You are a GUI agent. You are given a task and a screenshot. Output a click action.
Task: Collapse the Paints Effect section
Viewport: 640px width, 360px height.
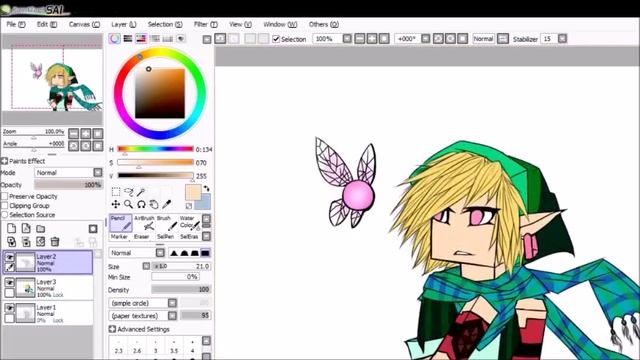point(4,161)
